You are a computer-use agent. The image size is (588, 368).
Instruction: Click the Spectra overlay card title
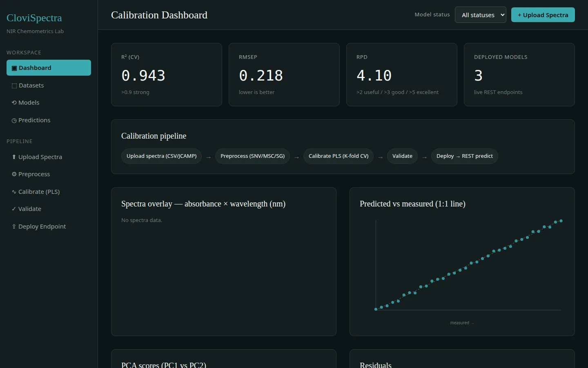point(203,204)
